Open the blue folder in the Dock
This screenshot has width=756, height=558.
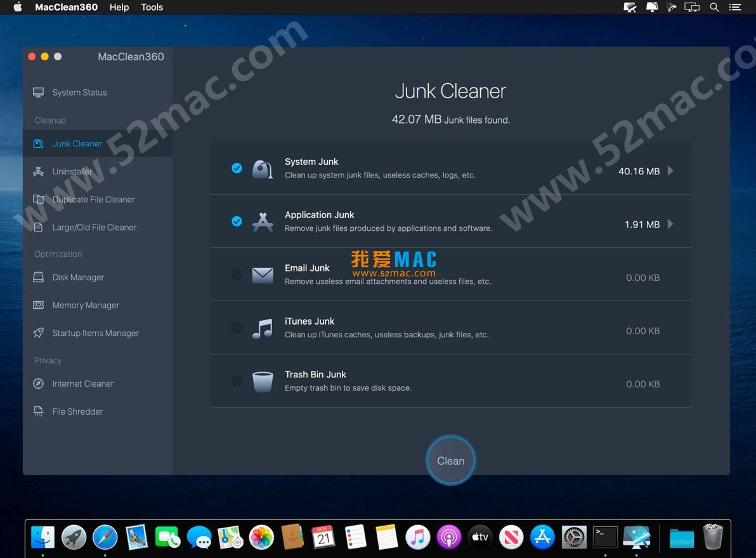[x=682, y=538]
